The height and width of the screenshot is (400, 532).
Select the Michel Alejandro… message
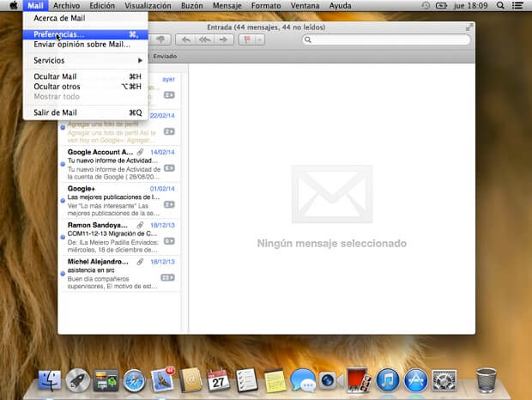(119, 274)
